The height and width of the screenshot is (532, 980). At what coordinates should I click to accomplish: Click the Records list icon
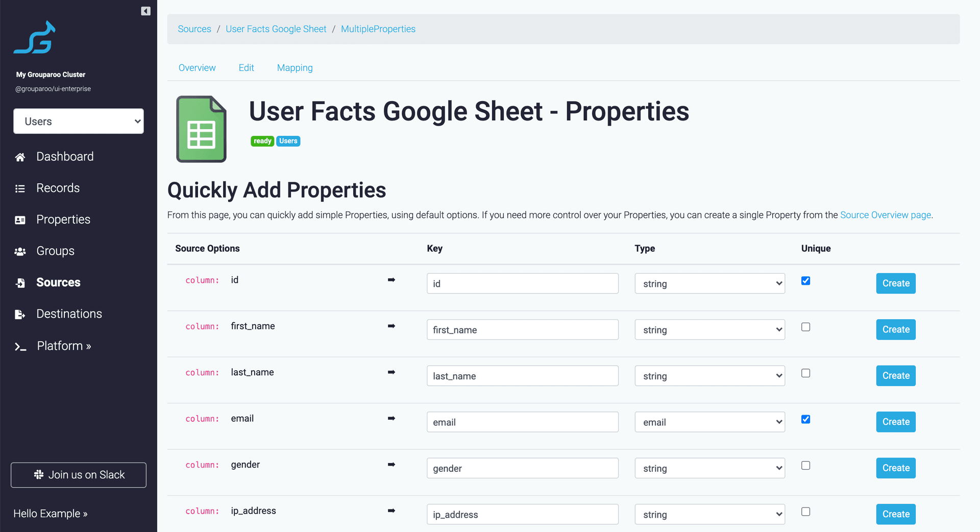[20, 188]
